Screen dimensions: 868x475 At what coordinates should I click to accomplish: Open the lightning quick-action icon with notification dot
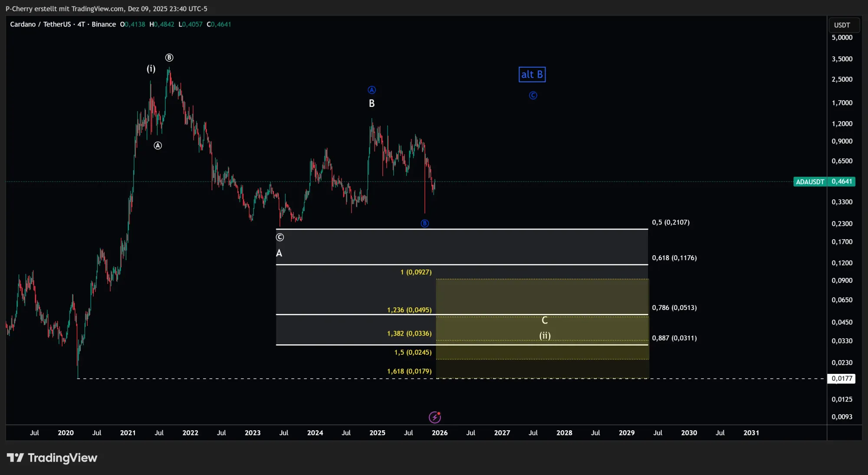[x=434, y=417]
